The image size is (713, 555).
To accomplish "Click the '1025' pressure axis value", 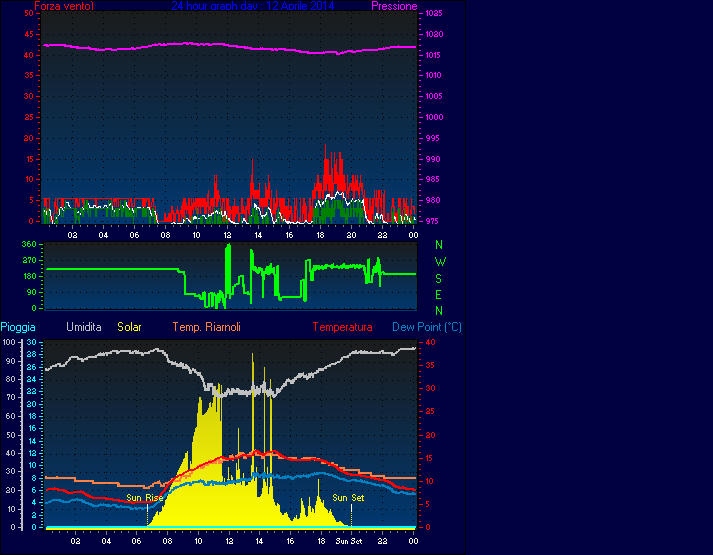I will (434, 13).
